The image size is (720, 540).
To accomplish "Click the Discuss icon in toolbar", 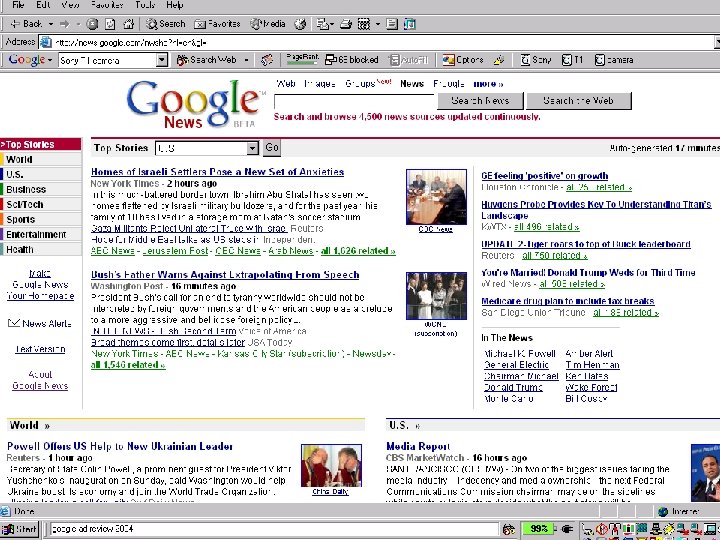I will point(392,24).
